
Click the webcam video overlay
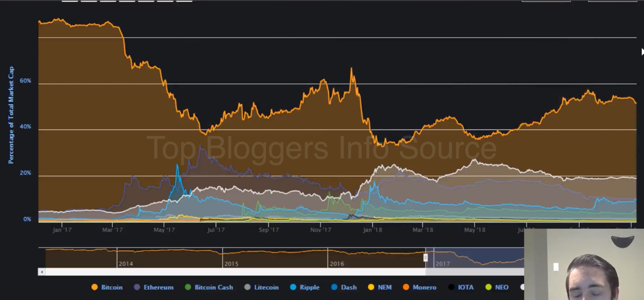[584, 264]
